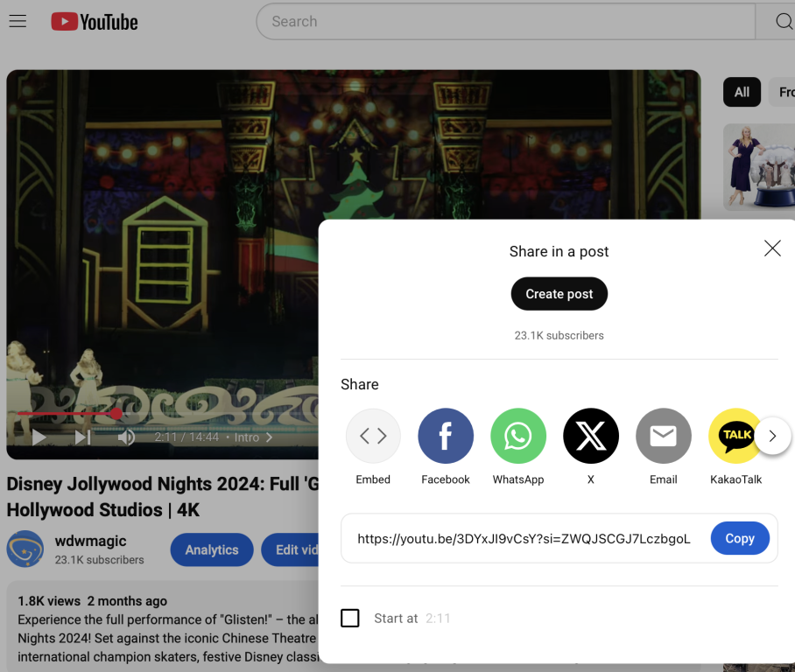Select the All filter chip
The image size is (795, 672).
742,92
